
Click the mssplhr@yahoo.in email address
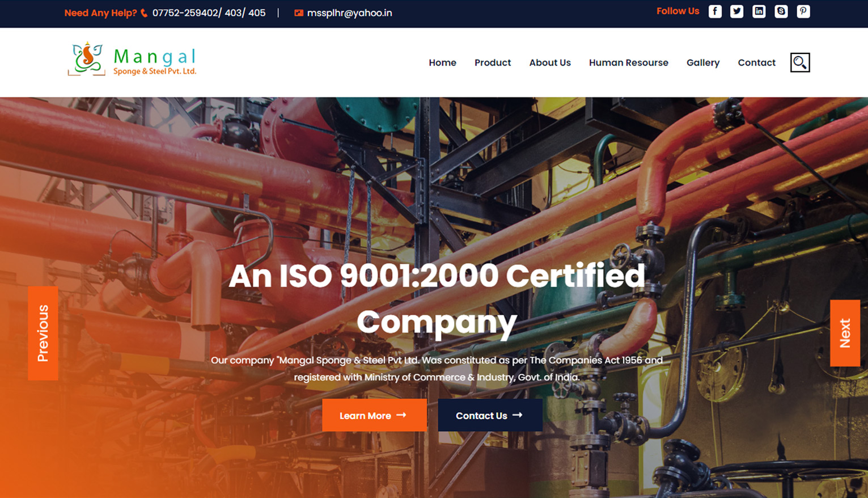(x=349, y=13)
